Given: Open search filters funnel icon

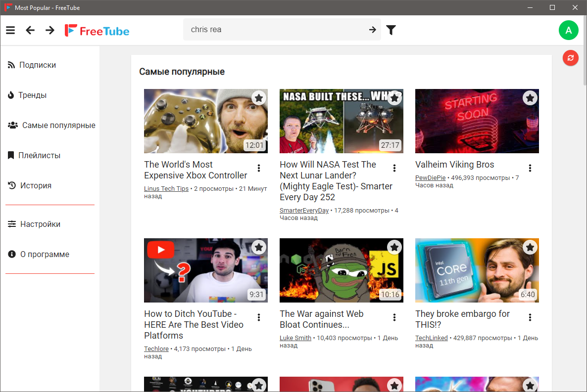Looking at the screenshot, I should [391, 30].
